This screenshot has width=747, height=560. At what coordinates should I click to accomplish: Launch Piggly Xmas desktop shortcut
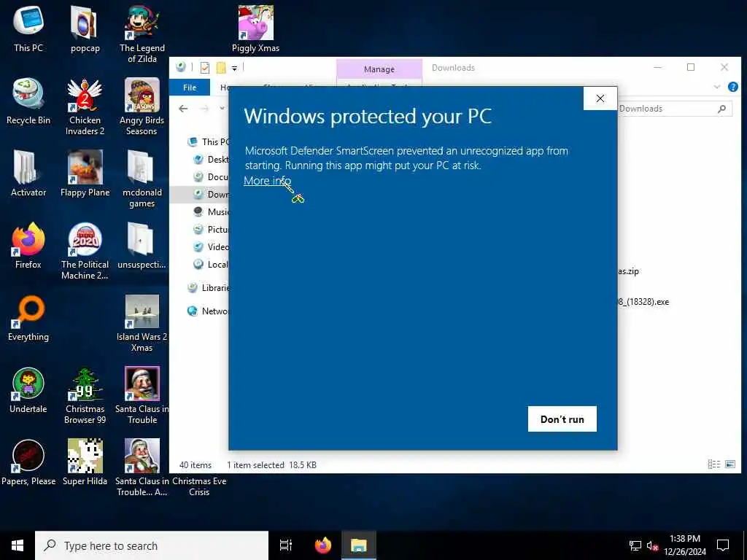[x=255, y=29]
